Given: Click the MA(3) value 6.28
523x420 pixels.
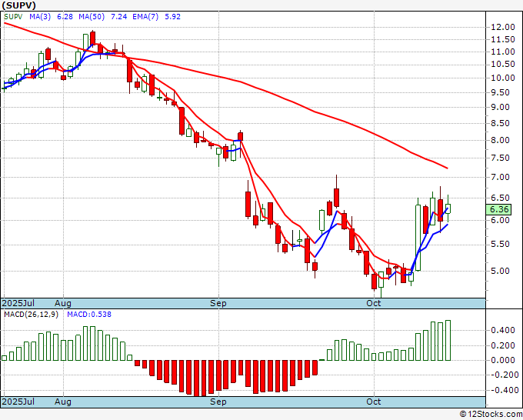Looking at the screenshot, I should coord(65,17).
